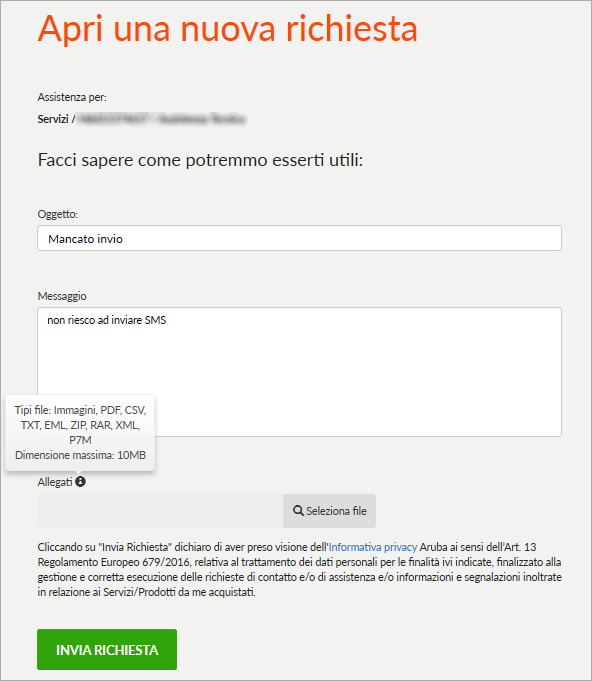
Task: Submit the form with INVIA RICHIESTA
Action: [x=107, y=649]
